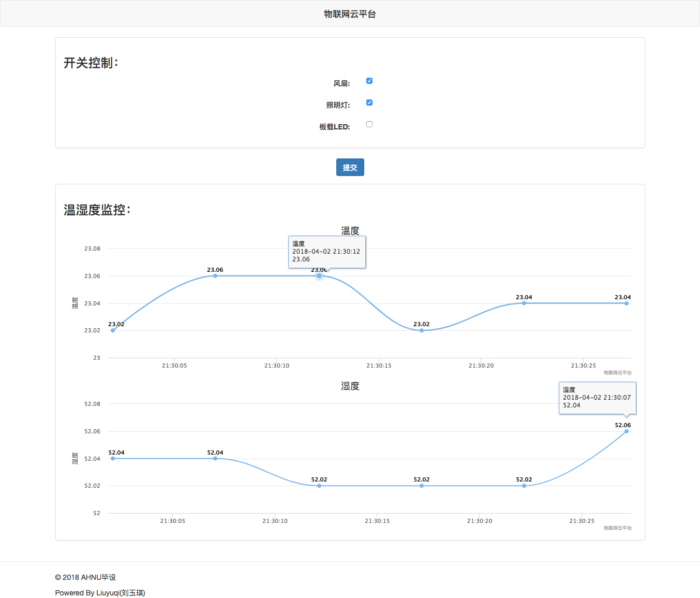
Task: Click the 板载LED: label
Action: 335,127
